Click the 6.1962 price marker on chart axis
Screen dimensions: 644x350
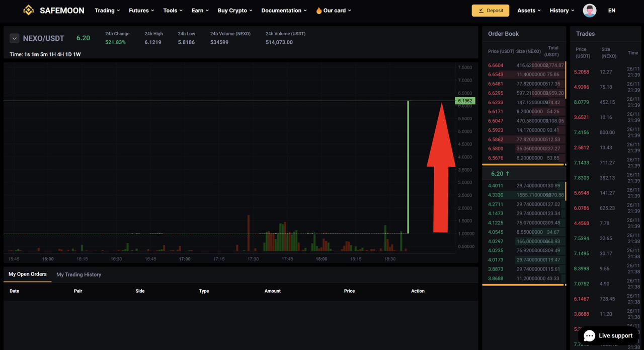465,101
